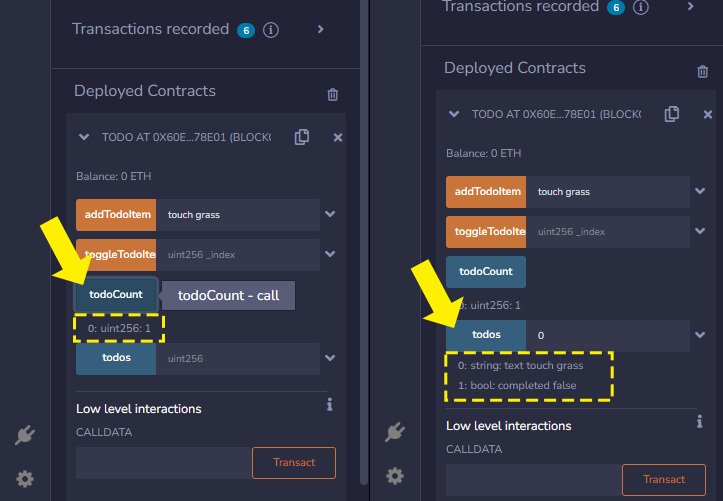723x501 pixels.
Task: Open the plugin manager icon in left sidebar
Action: pyautogui.click(x=25, y=435)
